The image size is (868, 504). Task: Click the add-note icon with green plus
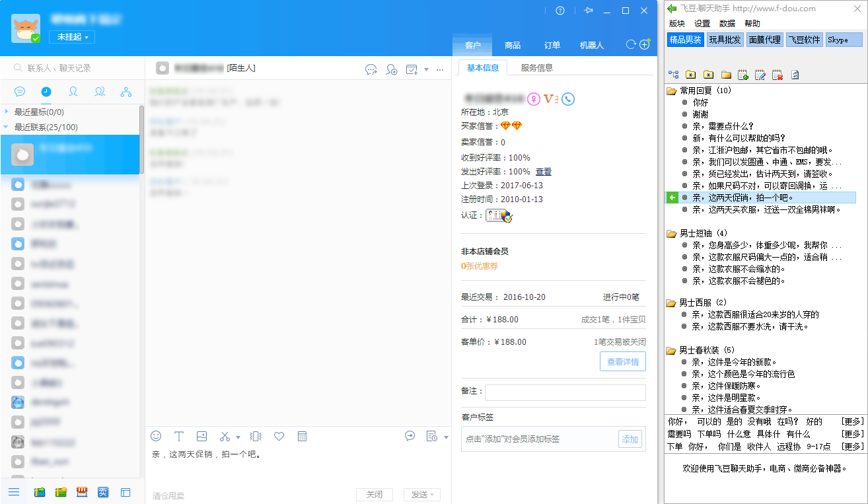742,75
